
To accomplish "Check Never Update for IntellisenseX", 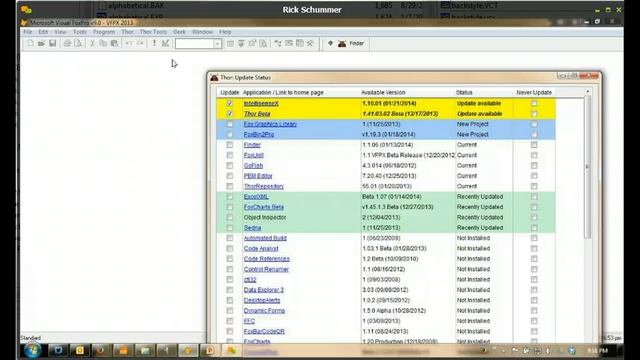I will pos(534,104).
